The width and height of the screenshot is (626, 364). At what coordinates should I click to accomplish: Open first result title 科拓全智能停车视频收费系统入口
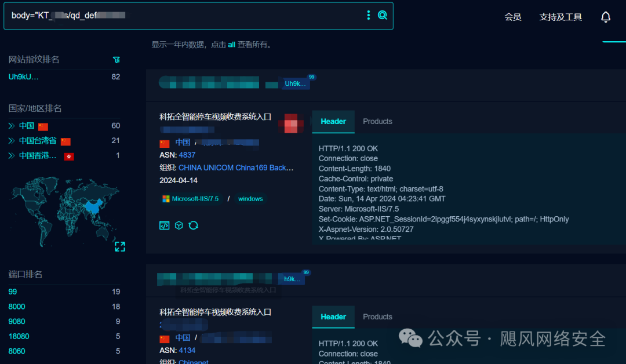coord(216,117)
